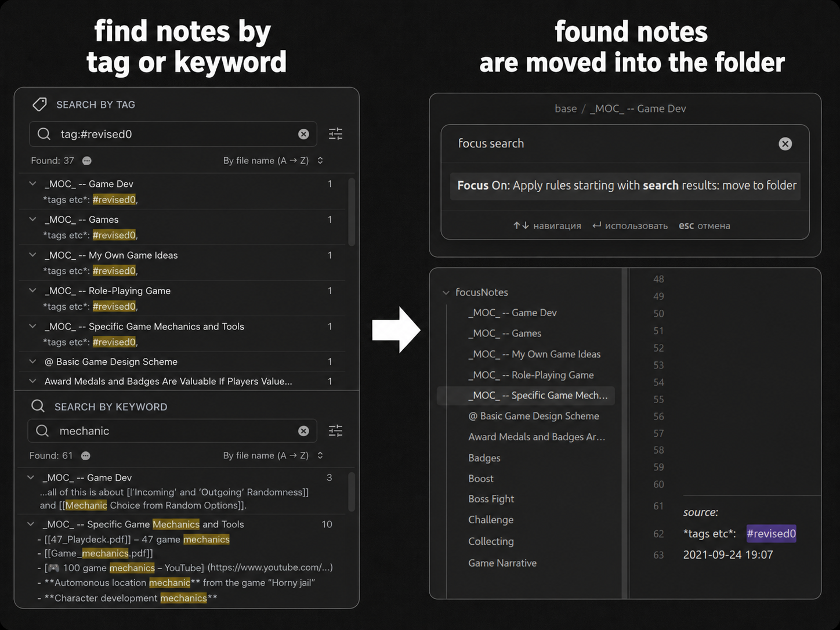The width and height of the screenshot is (840, 630).
Task: Focus the mechanic keyword search field
Action: click(172, 431)
